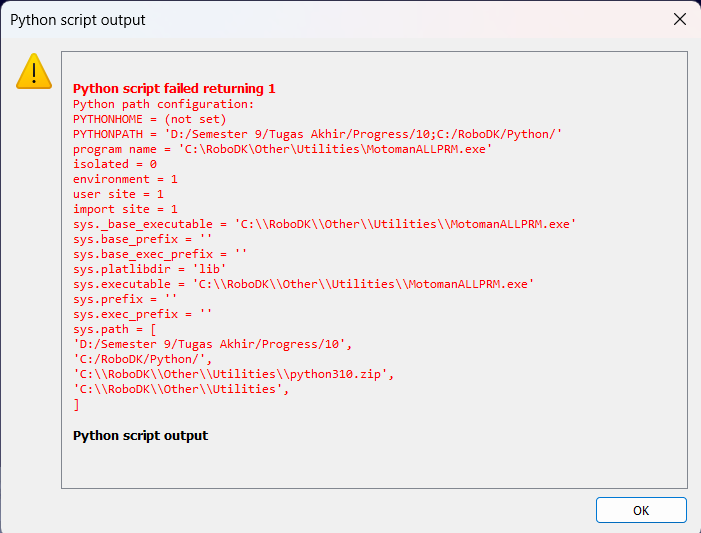Click the "Python script output" title bar text

click(77, 20)
